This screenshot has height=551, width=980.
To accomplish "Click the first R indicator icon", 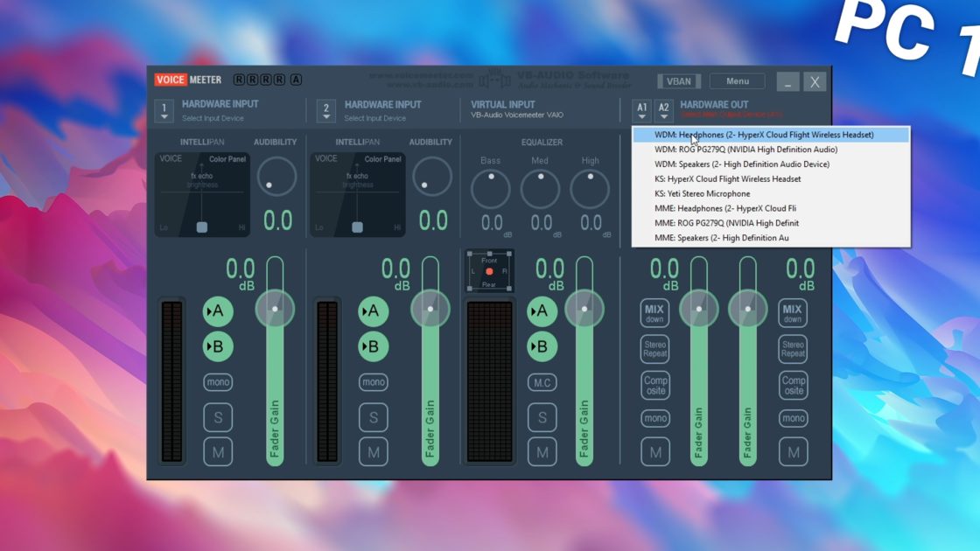I will pyautogui.click(x=239, y=80).
